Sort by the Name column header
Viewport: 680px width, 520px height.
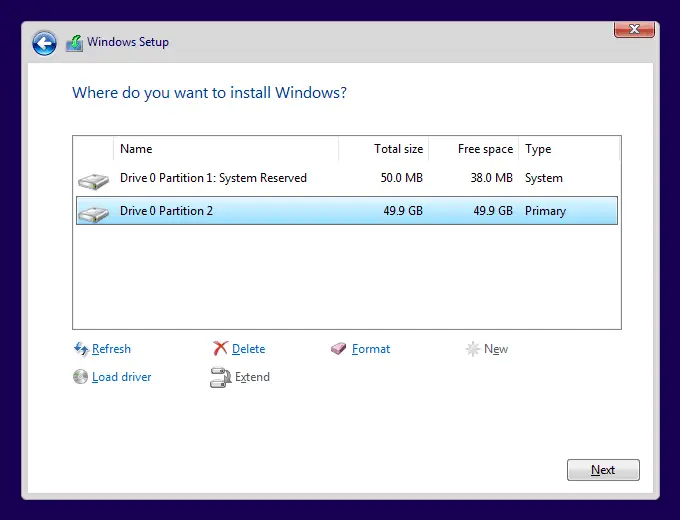(x=226, y=149)
